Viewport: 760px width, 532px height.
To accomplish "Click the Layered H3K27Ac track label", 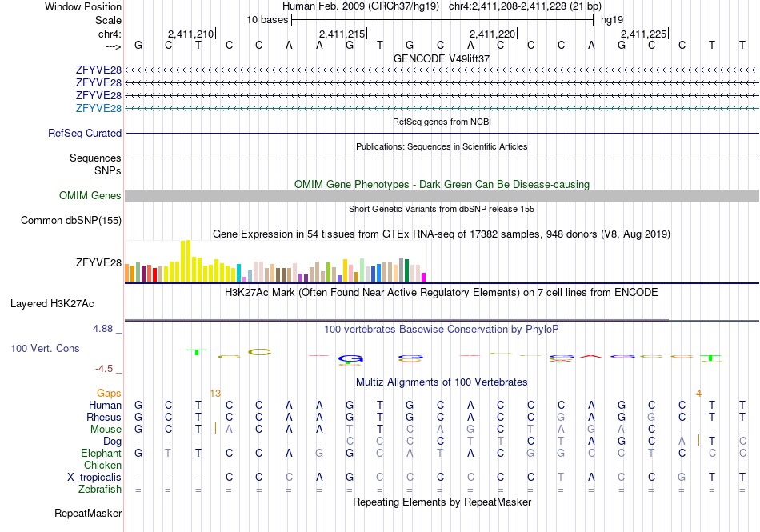I will 52,304.
